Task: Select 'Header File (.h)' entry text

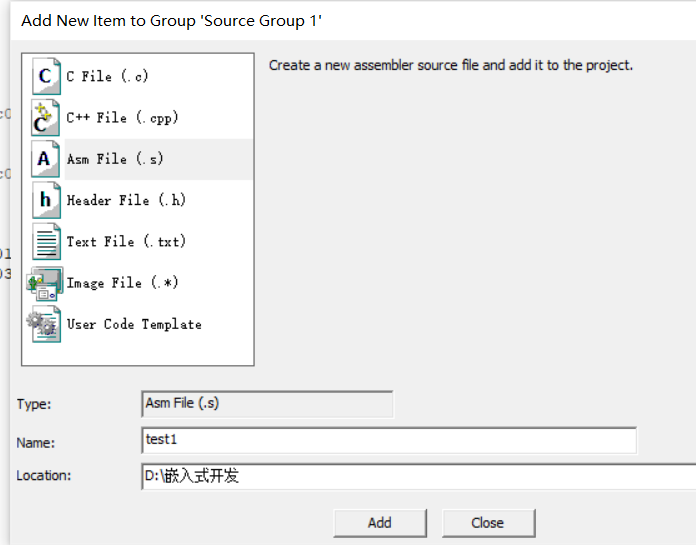Action: (126, 200)
